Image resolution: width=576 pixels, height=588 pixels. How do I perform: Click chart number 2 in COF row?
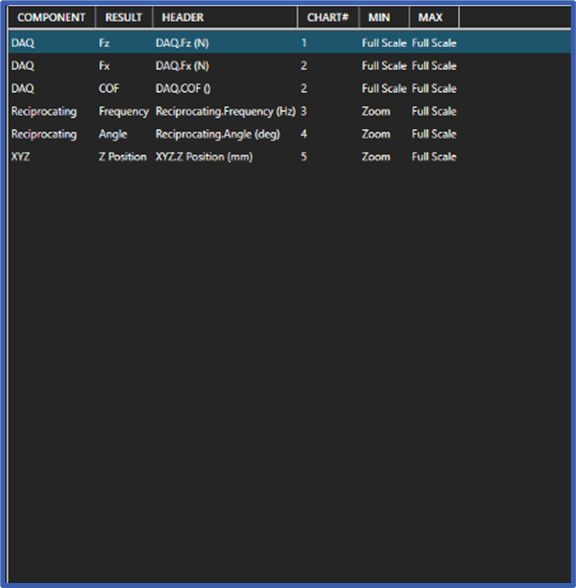[x=304, y=89]
